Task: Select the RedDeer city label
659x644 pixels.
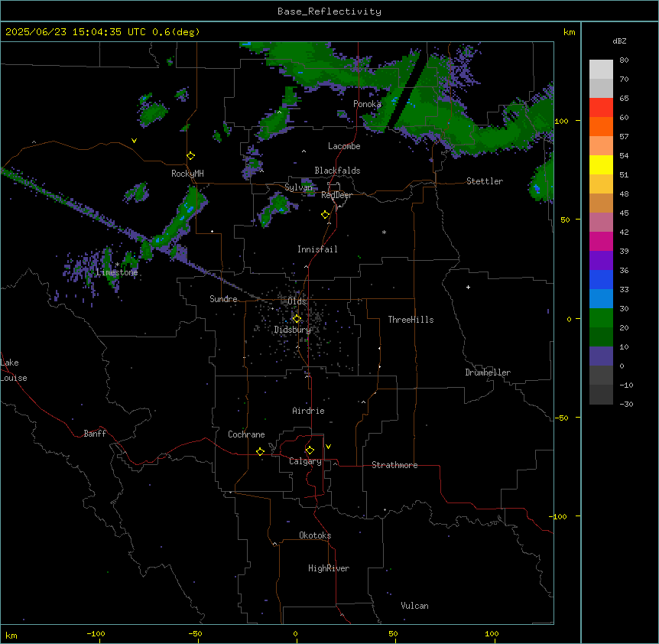Action: point(336,195)
